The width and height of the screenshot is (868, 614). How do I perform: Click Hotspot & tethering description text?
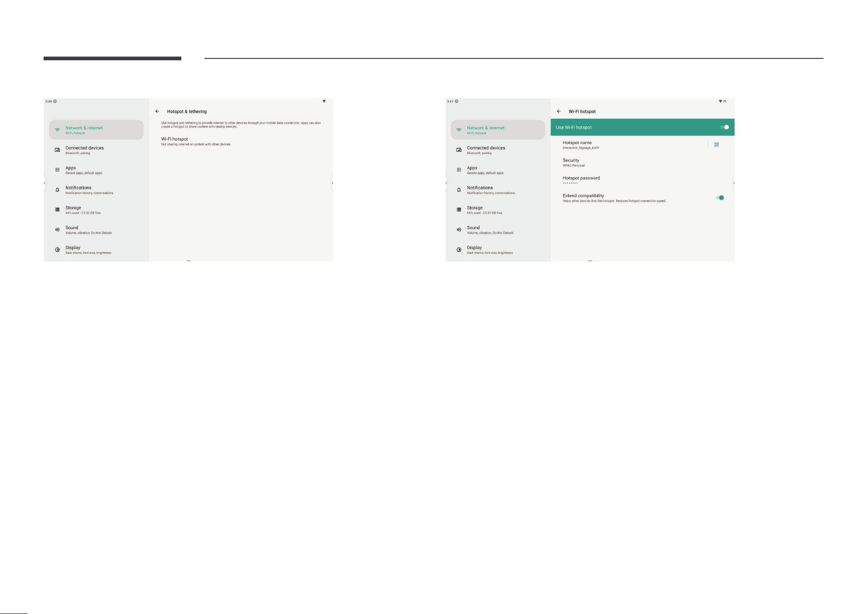(x=241, y=125)
